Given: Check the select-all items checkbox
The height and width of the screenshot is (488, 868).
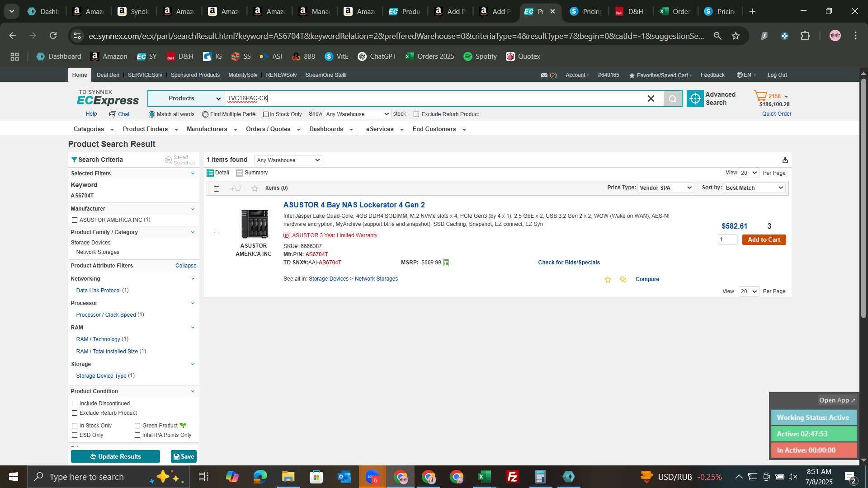Looking at the screenshot, I should click(217, 189).
